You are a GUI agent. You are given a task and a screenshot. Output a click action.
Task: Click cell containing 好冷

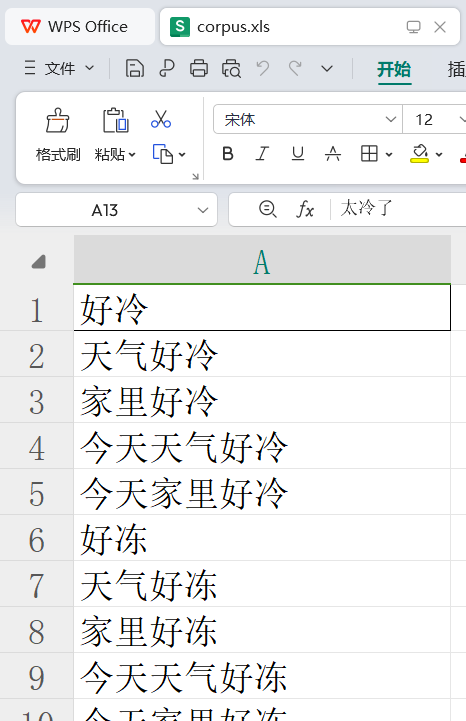[262, 308]
